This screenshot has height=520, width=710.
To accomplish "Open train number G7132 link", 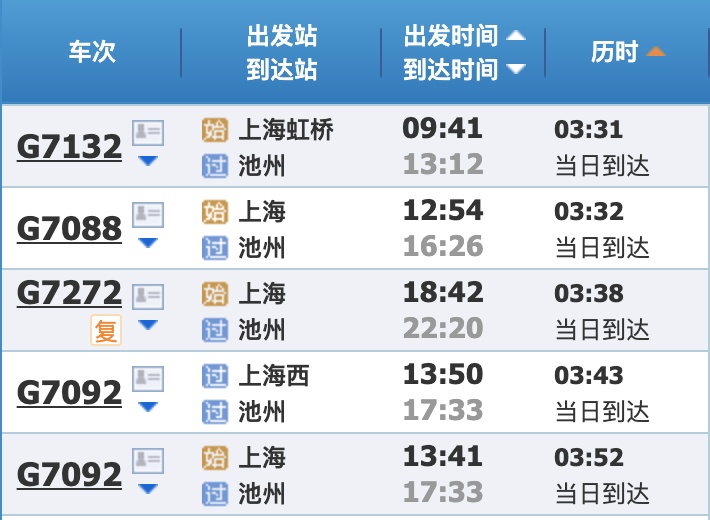I will pyautogui.click(x=69, y=147).
